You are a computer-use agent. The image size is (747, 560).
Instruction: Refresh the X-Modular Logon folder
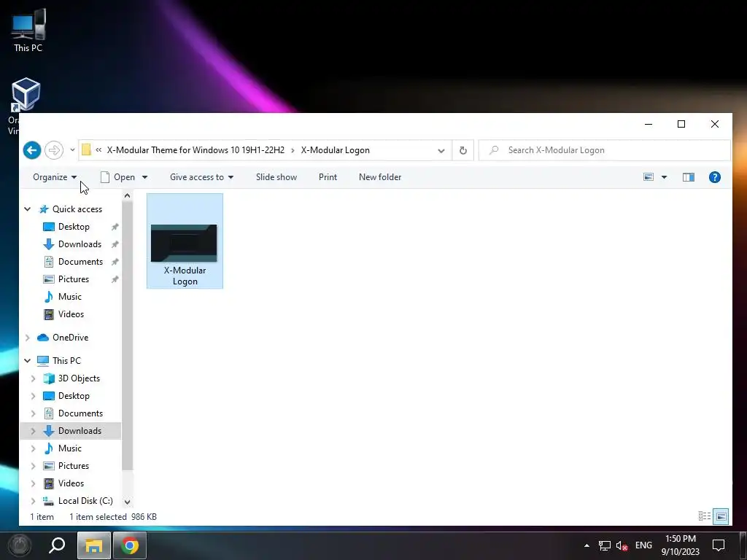462,150
